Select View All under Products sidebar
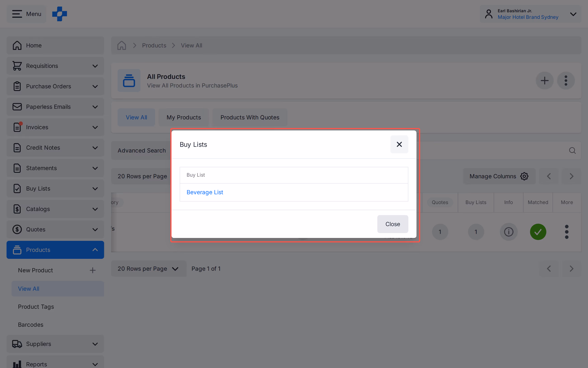The image size is (588, 368). point(58,289)
